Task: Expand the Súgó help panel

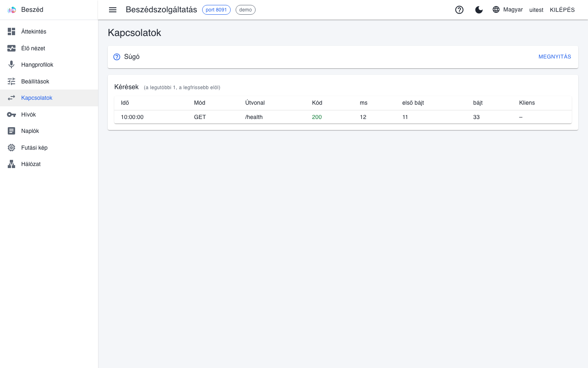Action: click(x=343, y=57)
